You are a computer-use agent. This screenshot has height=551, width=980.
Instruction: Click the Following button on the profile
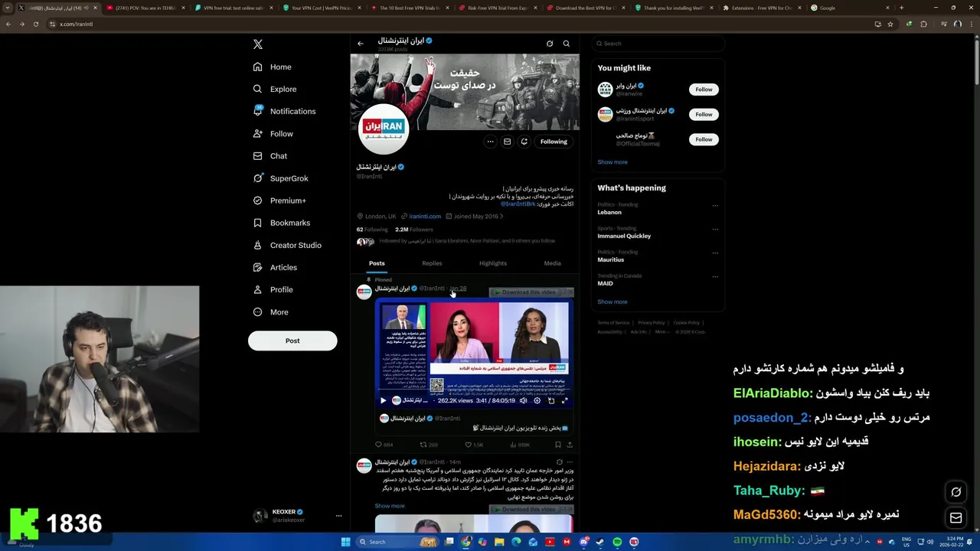click(554, 142)
